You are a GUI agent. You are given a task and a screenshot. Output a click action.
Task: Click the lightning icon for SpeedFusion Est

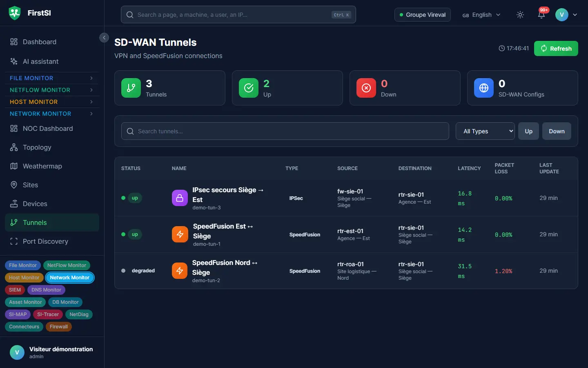tap(180, 234)
